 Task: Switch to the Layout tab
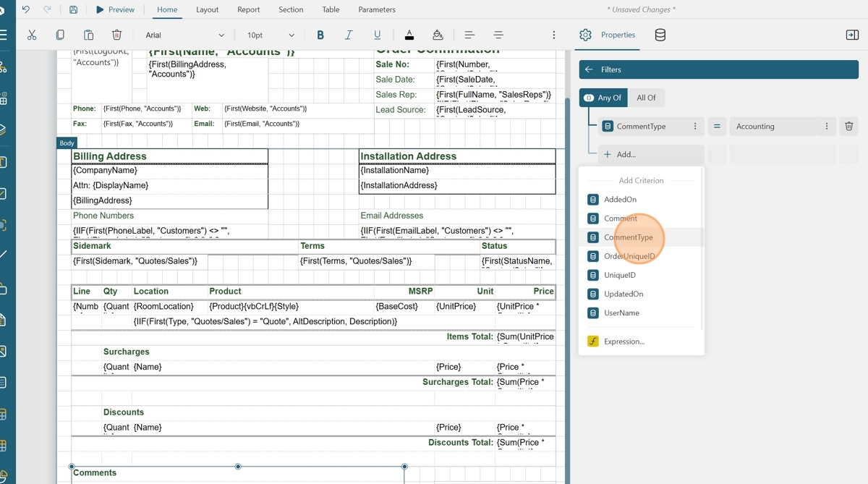tap(207, 9)
